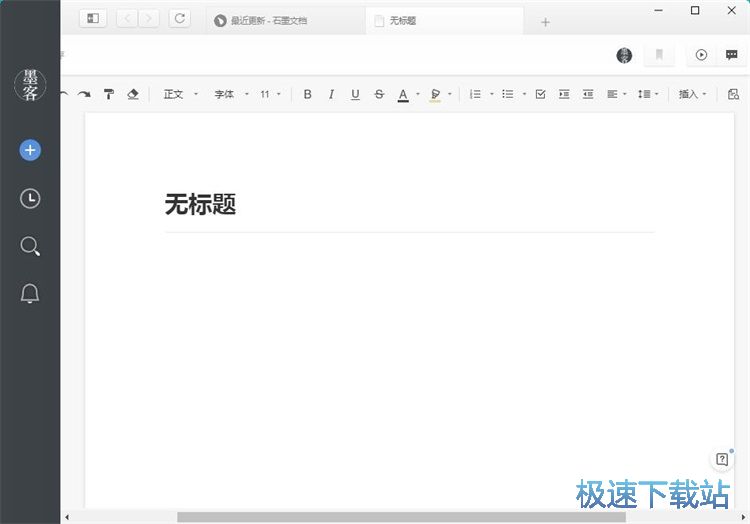750x524 pixels.
Task: Click the red font color swatch
Action: coord(403,95)
